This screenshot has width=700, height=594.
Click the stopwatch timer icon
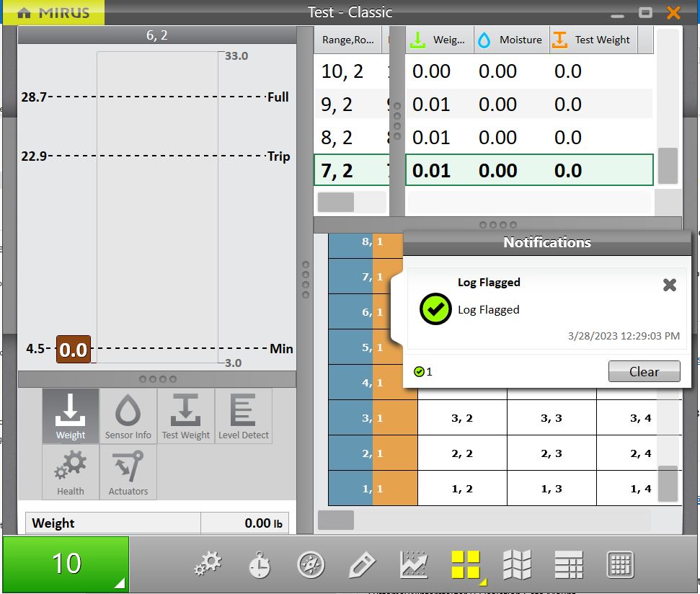click(260, 565)
